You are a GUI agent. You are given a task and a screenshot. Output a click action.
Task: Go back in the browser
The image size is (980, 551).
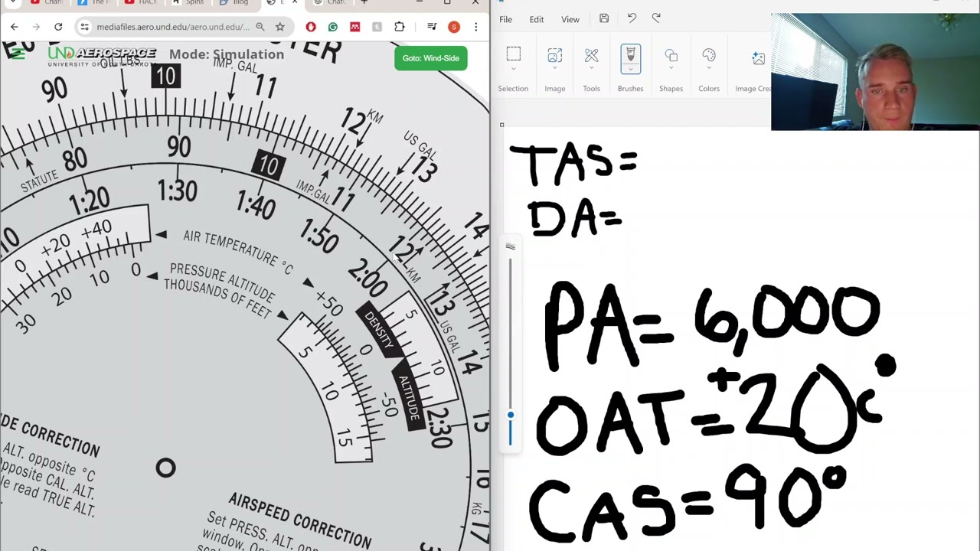click(14, 27)
